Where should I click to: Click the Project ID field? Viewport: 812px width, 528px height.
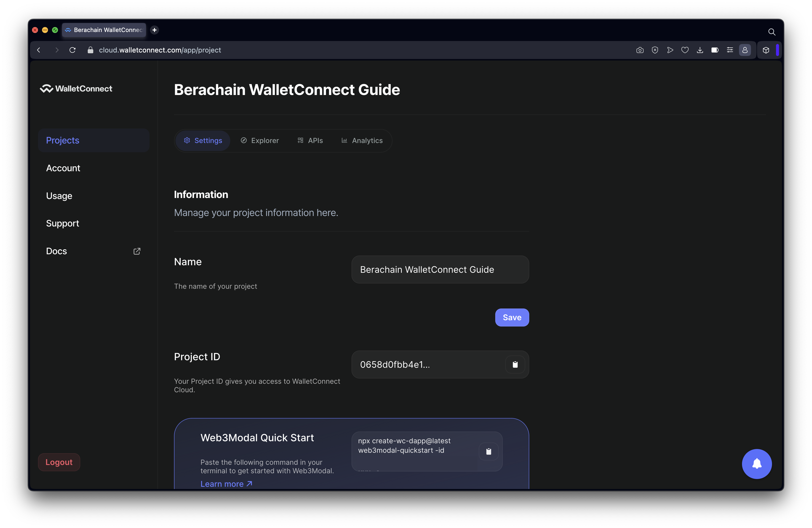coord(440,364)
